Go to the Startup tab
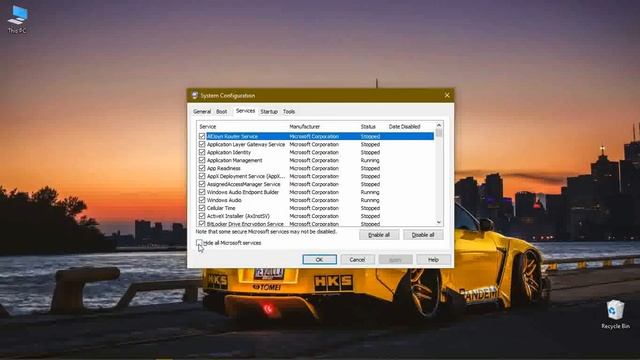640x360 pixels. click(269, 111)
